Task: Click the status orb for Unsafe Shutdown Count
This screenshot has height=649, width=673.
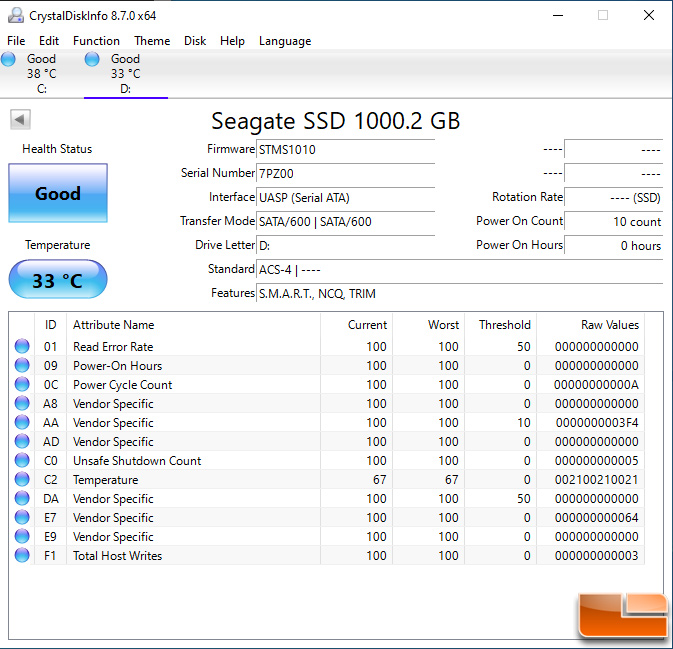Action: [22, 460]
